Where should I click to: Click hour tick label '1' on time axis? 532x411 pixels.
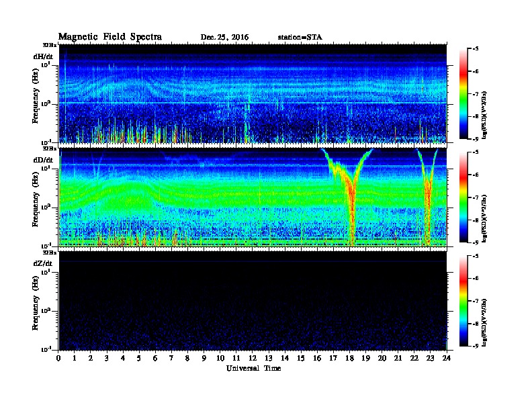pos(75,359)
